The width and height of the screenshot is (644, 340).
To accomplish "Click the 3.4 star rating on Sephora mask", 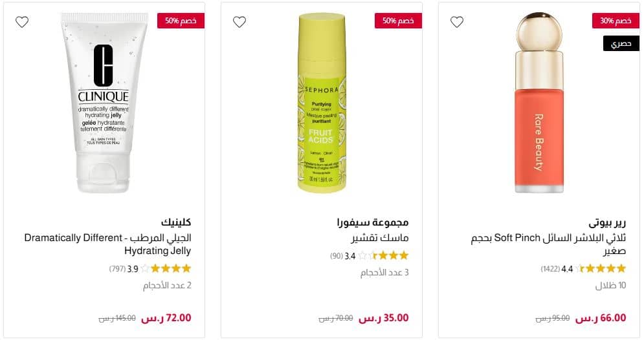I will (369, 256).
